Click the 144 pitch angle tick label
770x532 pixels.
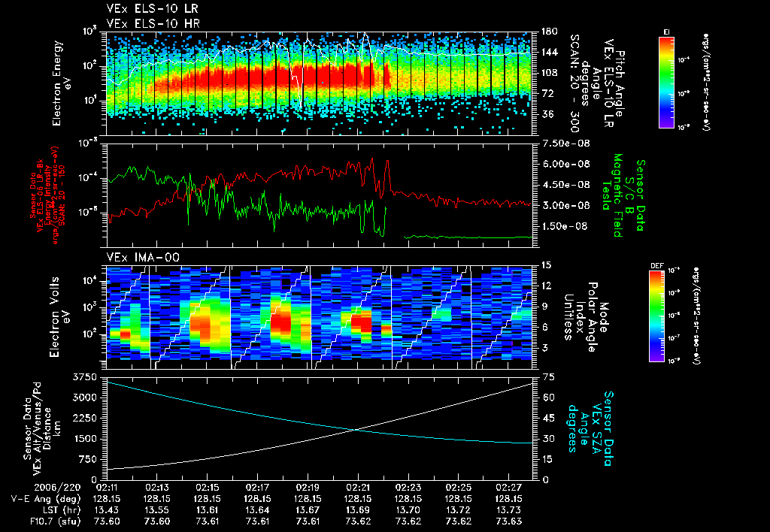click(548, 52)
